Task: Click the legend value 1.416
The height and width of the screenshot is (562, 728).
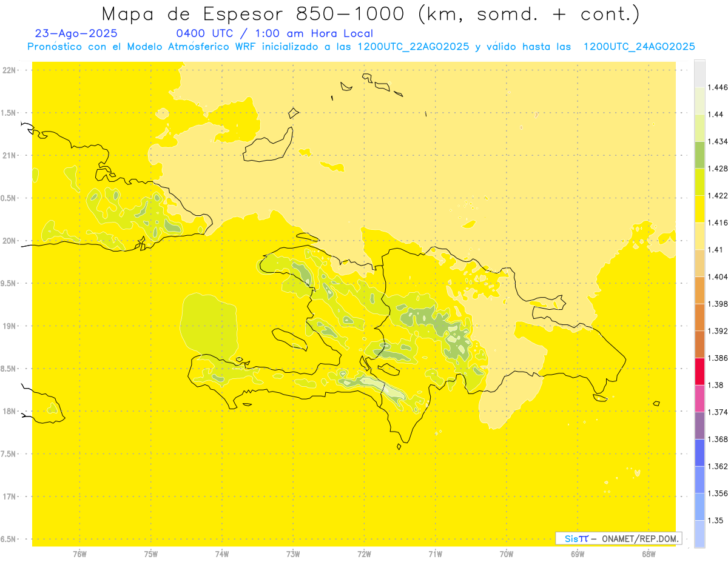Action: [x=717, y=222]
